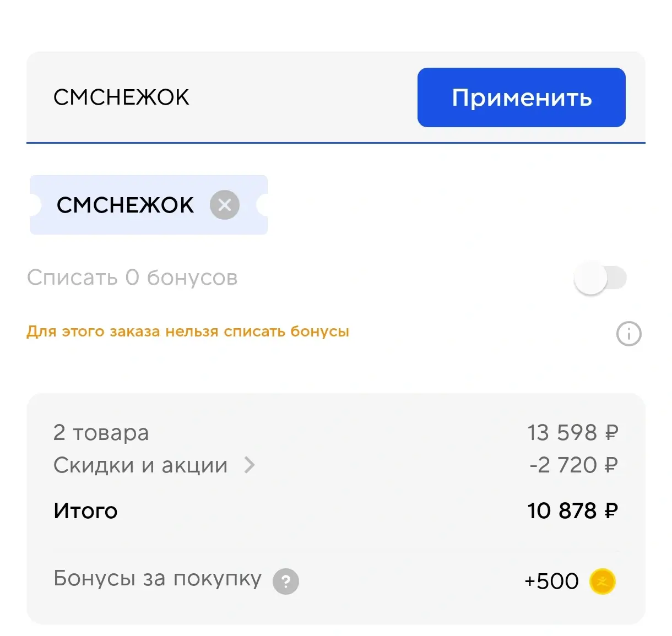This screenshot has width=672, height=636.
Task: Click the 2 товара row label
Action: click(101, 433)
